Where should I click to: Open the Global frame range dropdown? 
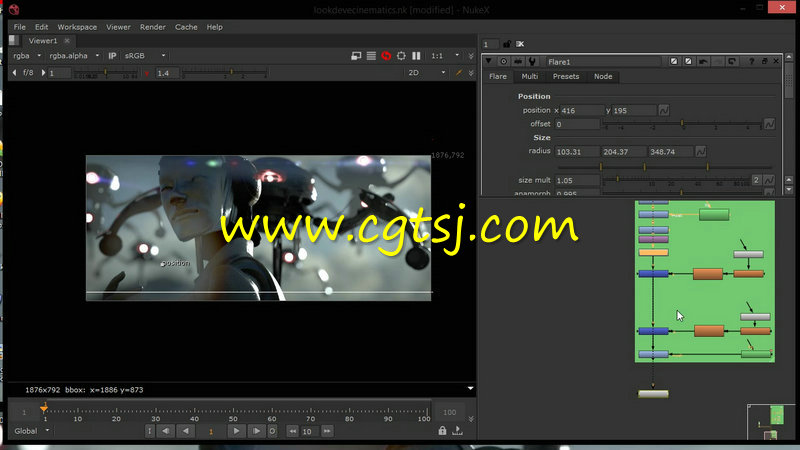[x=32, y=431]
